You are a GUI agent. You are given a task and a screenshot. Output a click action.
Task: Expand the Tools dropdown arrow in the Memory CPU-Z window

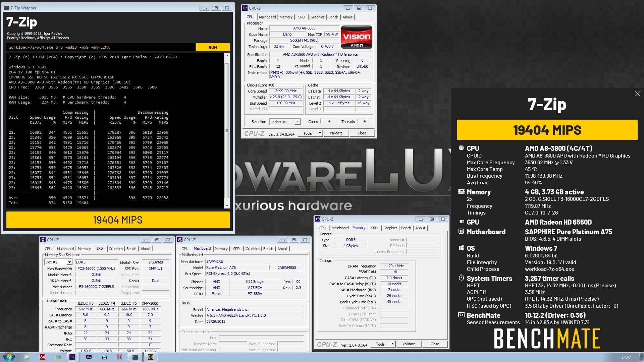tap(392, 344)
